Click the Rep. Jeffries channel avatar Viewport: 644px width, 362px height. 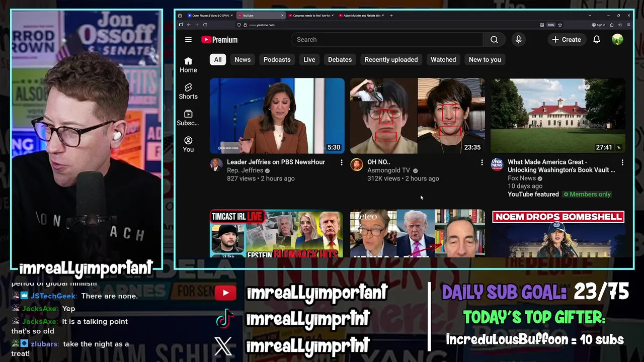(x=216, y=164)
